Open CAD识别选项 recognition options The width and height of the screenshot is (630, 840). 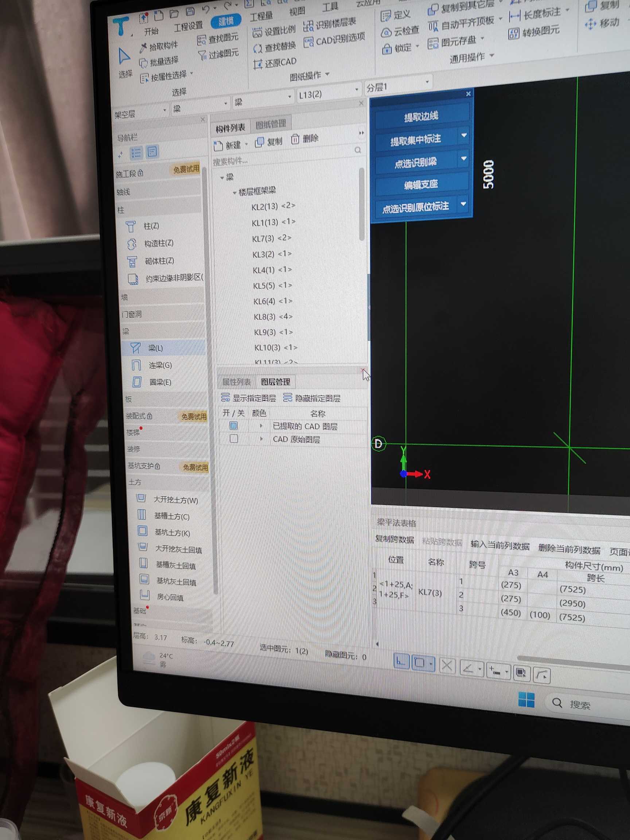pos(335,39)
